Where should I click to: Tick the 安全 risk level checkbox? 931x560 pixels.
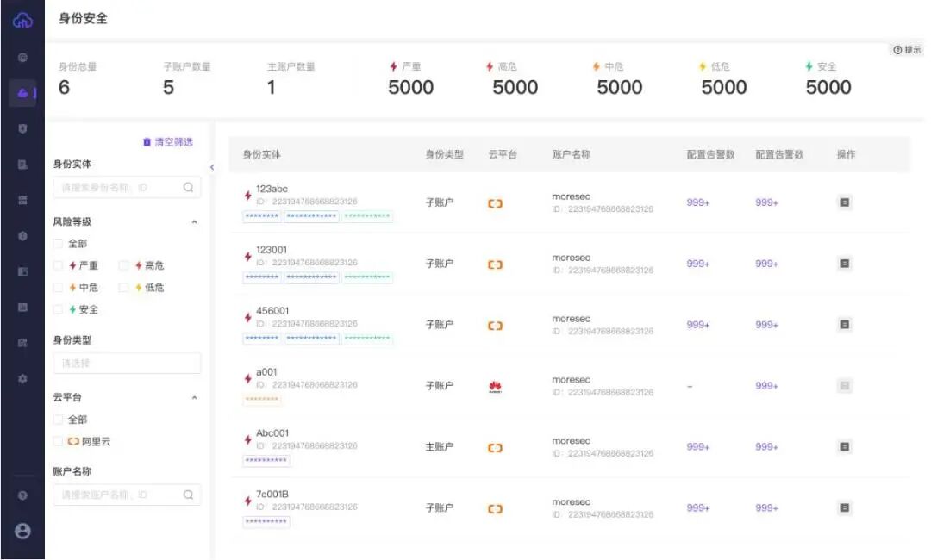(59, 309)
